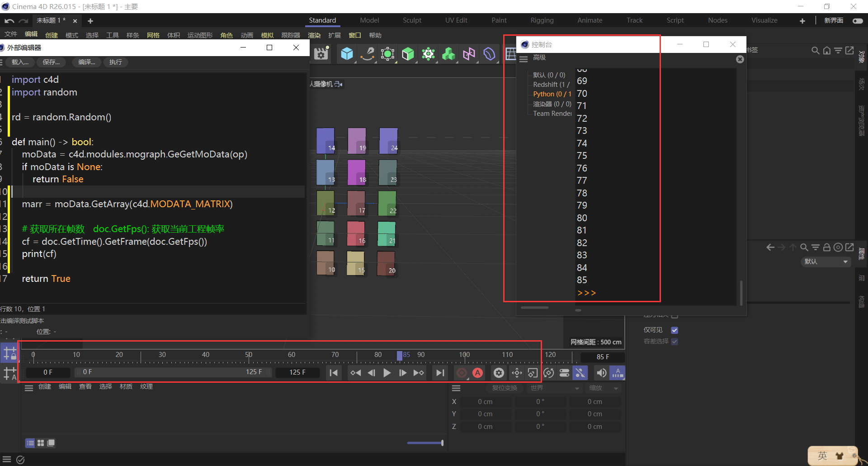Add a new layout with plus icon

(802, 21)
